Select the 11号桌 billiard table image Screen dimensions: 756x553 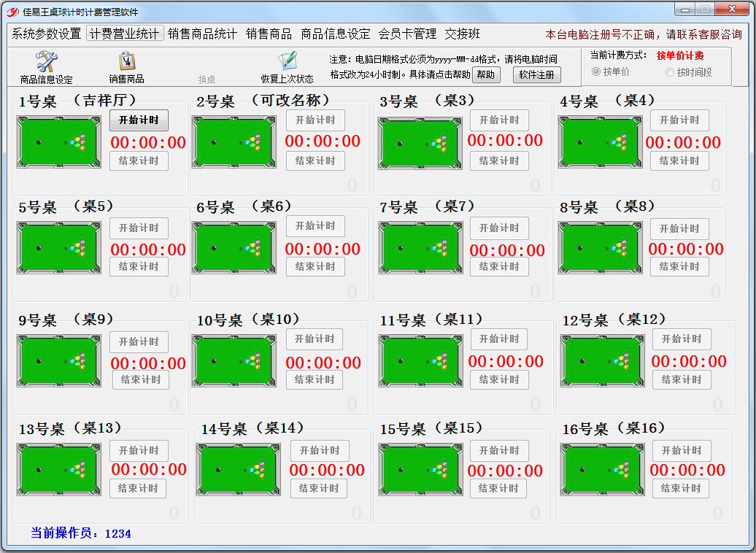(x=421, y=361)
